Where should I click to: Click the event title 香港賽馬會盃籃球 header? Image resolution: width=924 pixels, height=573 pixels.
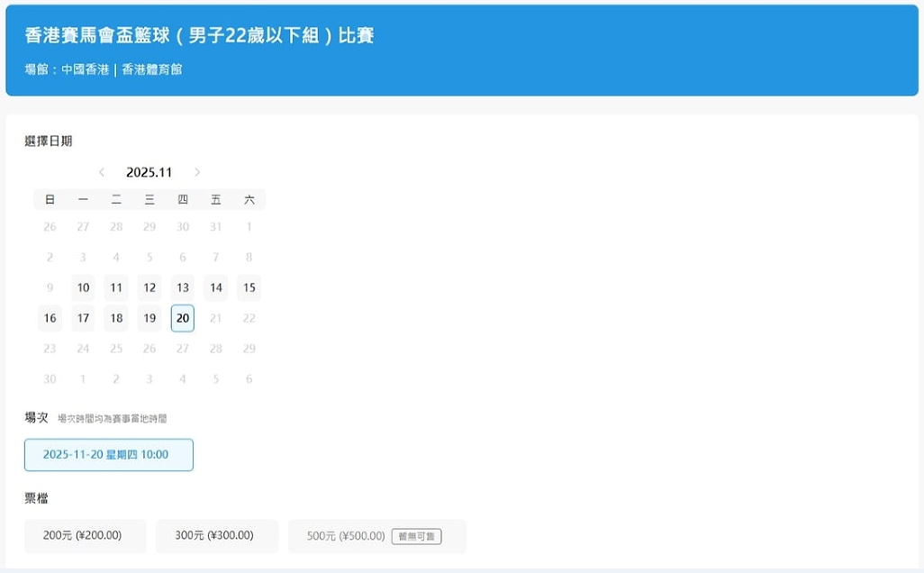(x=199, y=35)
